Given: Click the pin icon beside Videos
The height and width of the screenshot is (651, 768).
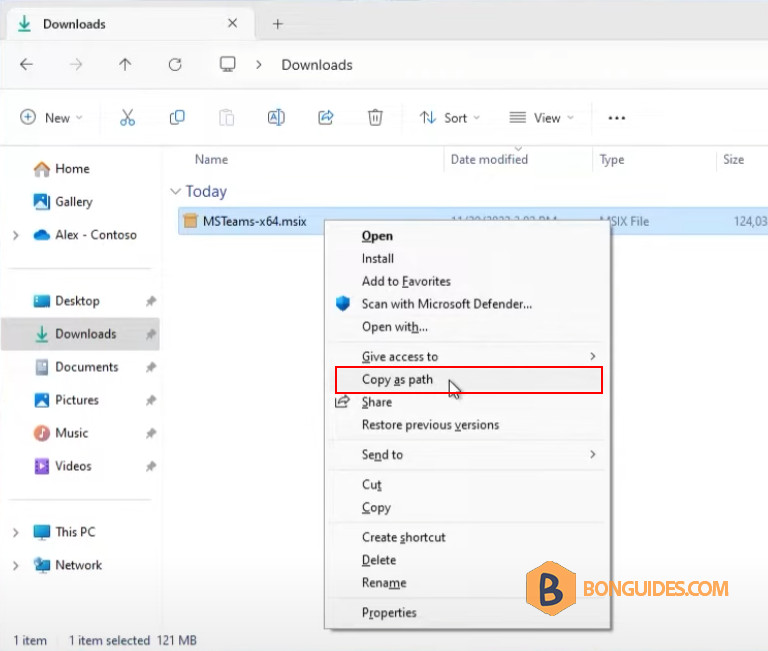Looking at the screenshot, I should [151, 466].
